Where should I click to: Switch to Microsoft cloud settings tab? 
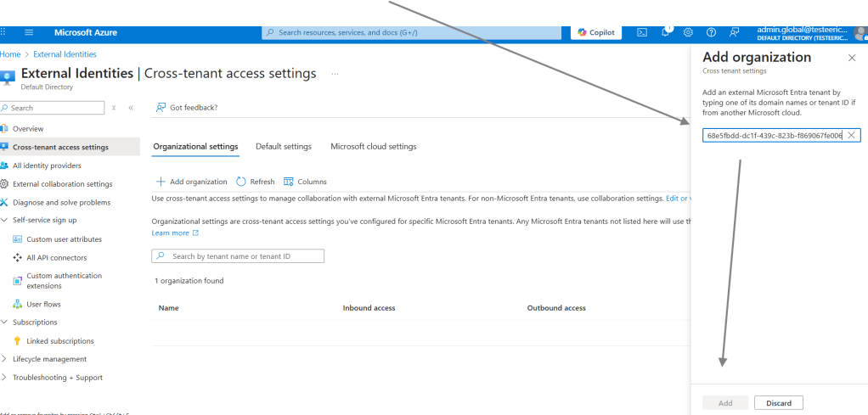[373, 147]
